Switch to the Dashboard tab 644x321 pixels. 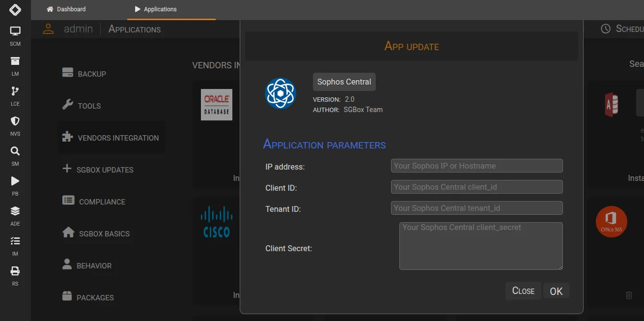click(x=67, y=9)
